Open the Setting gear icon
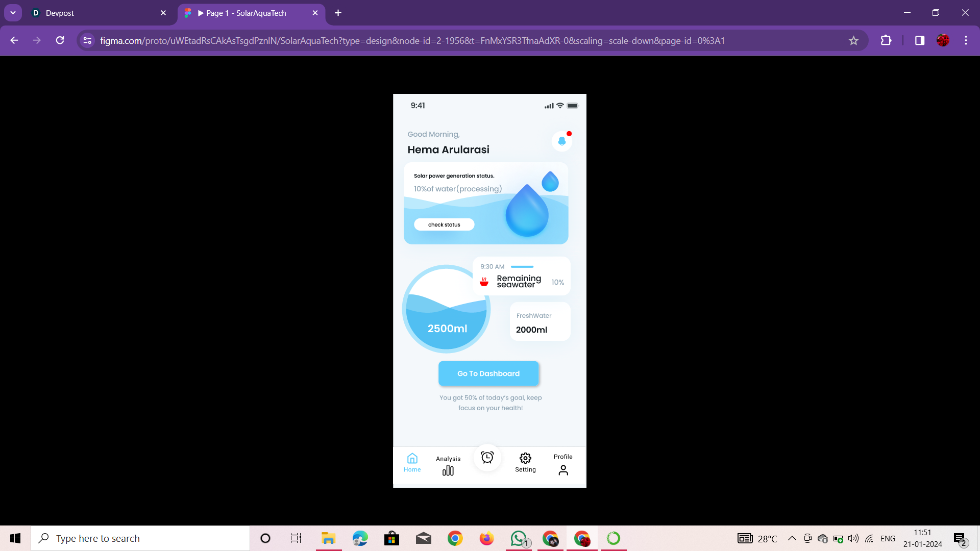The image size is (980, 551). 525,458
